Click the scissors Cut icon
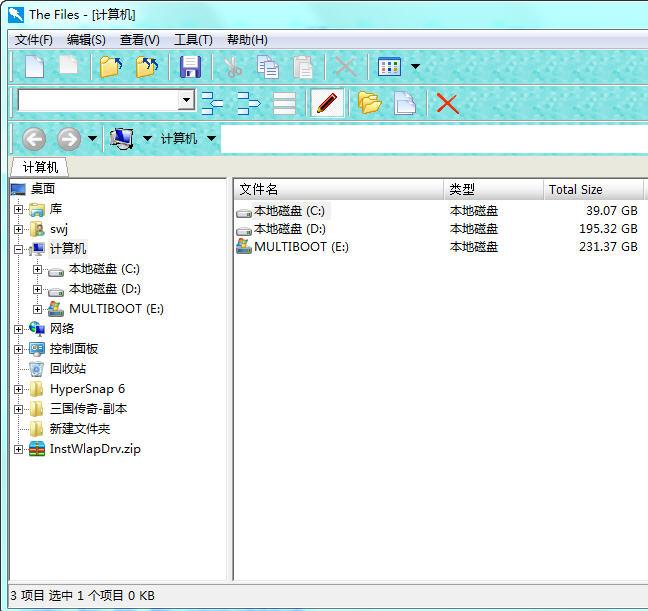This screenshot has width=648, height=611. 233,67
